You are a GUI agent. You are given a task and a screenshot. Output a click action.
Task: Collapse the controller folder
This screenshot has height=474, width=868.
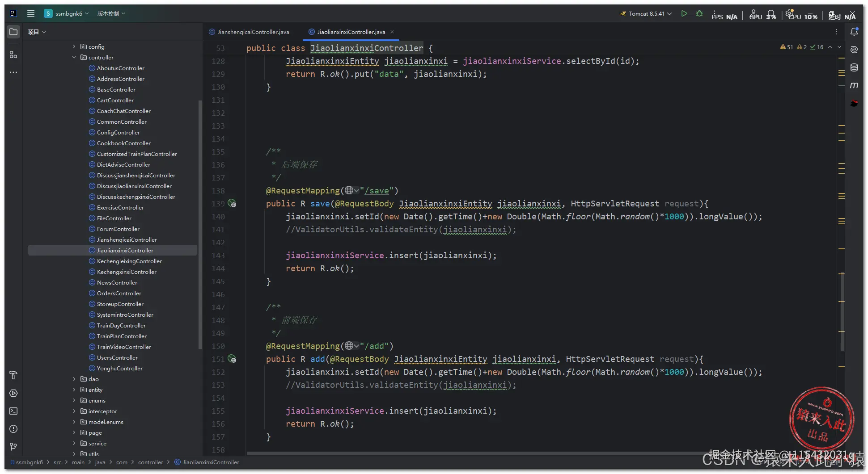[74, 57]
